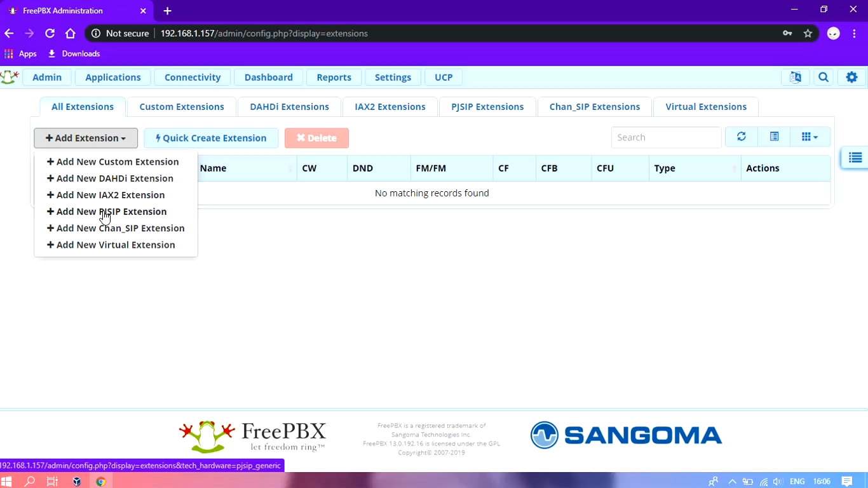This screenshot has height=488, width=868.
Task: Choose Add New Virtual Extension
Action: click(111, 245)
